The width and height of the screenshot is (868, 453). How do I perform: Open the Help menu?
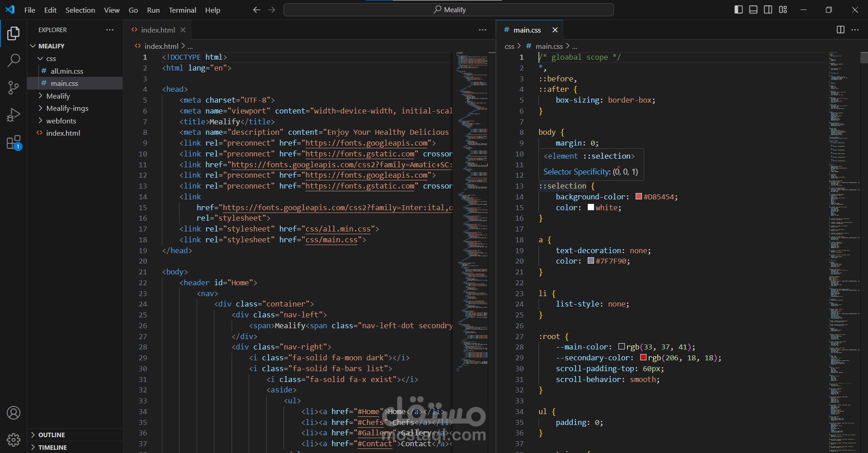pos(212,10)
